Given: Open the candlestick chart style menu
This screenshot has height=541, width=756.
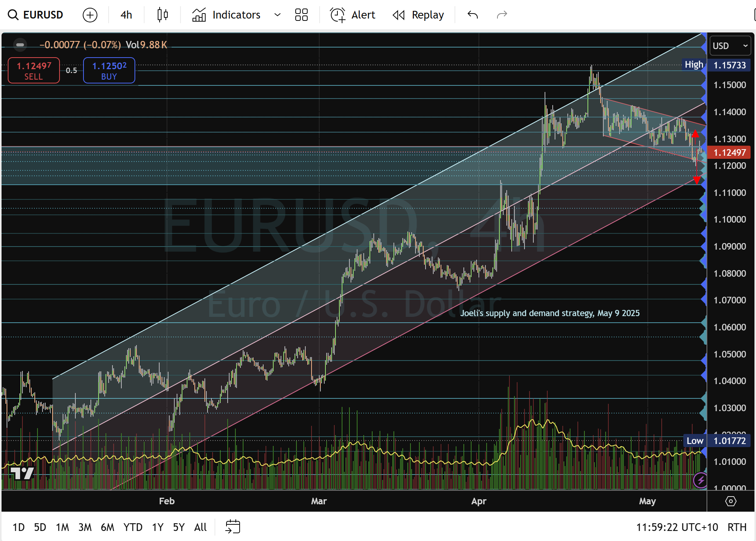Looking at the screenshot, I should click(x=163, y=15).
